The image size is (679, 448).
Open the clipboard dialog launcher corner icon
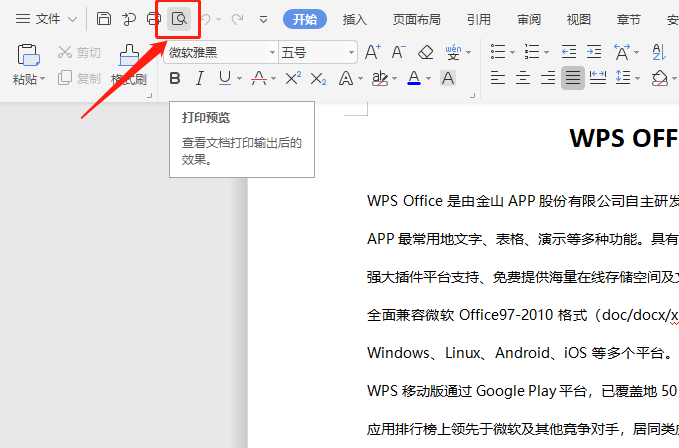(x=149, y=96)
